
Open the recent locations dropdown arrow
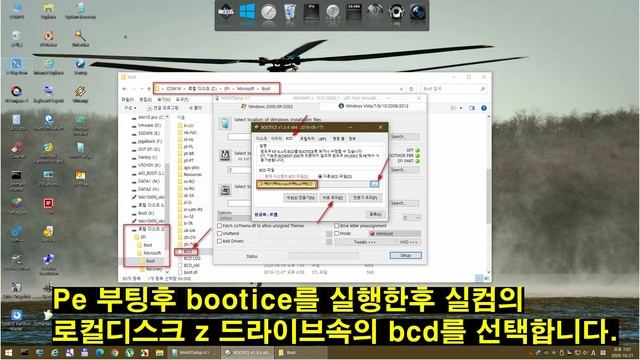[142, 89]
